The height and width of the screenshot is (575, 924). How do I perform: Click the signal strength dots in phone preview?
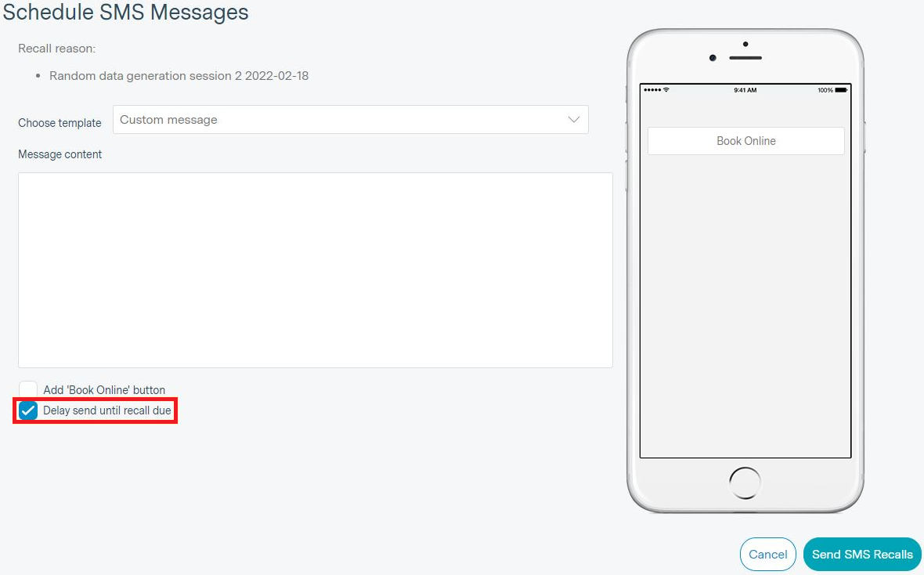click(x=653, y=89)
